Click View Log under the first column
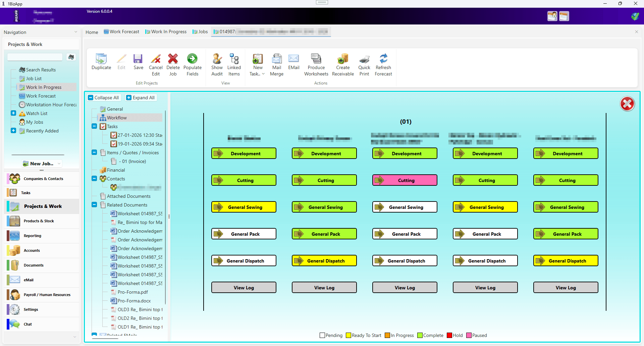The image size is (644, 346). click(x=244, y=287)
